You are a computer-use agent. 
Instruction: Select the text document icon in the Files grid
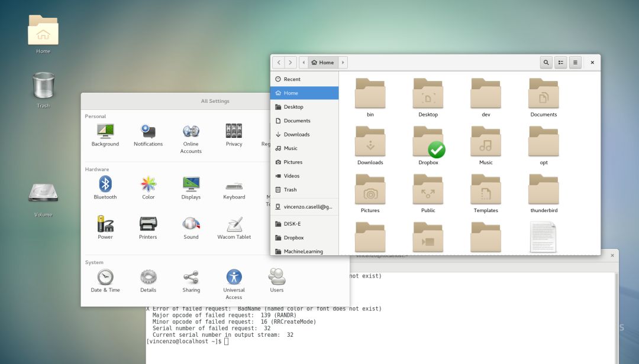(543, 237)
